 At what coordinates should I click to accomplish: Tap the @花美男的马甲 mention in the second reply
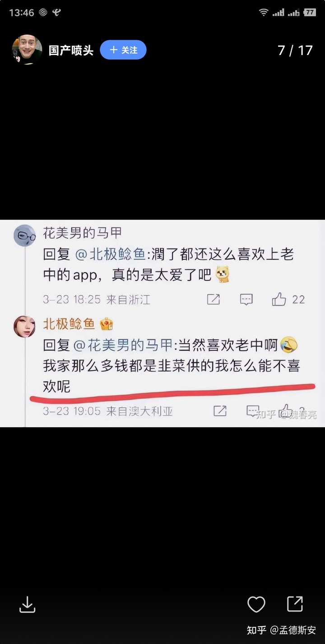123,345
